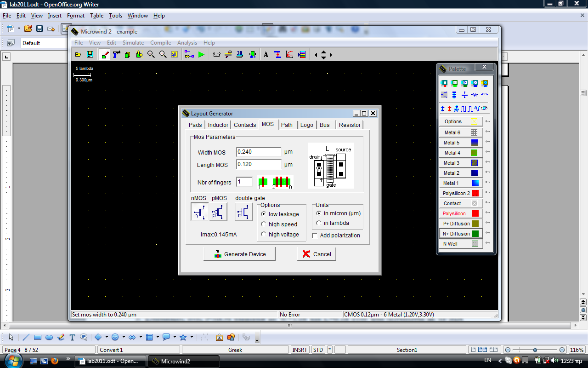The image size is (588, 368).
Task: Click the eye visible-node icon in Palette
Action: [x=484, y=109]
